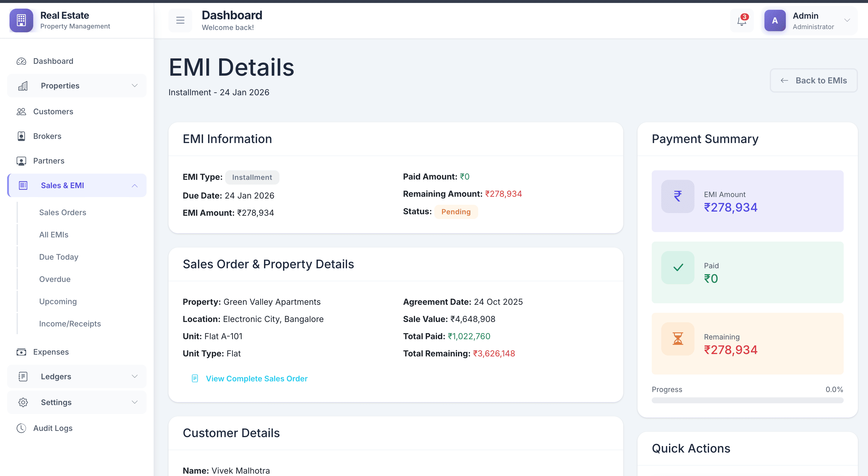Click the Expenses cash icon

point(21,352)
